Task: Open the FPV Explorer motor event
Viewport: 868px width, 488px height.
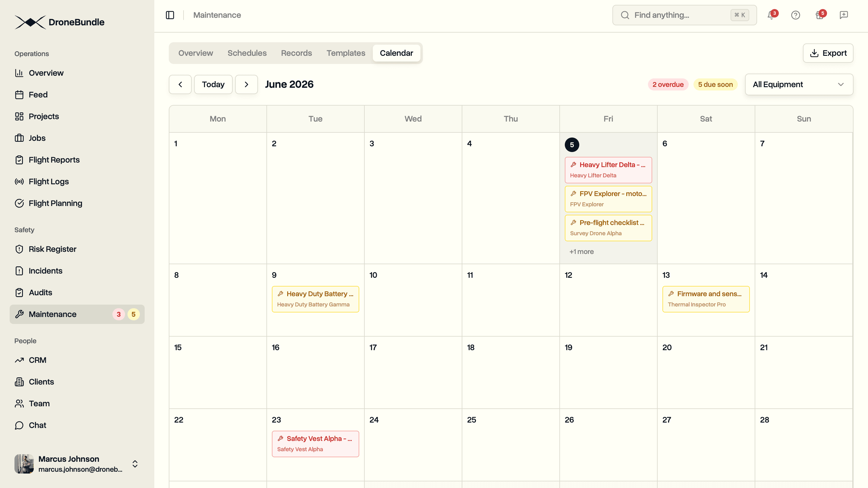Action: click(608, 199)
